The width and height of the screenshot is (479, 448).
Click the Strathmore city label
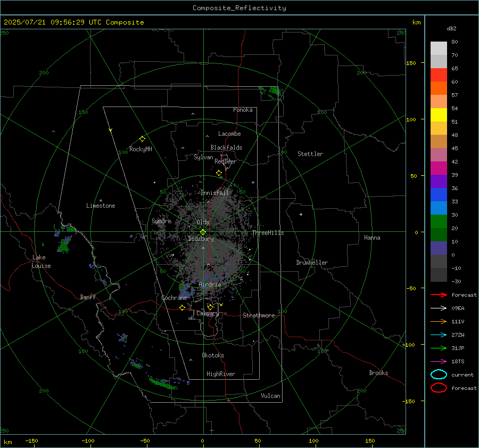point(259,315)
